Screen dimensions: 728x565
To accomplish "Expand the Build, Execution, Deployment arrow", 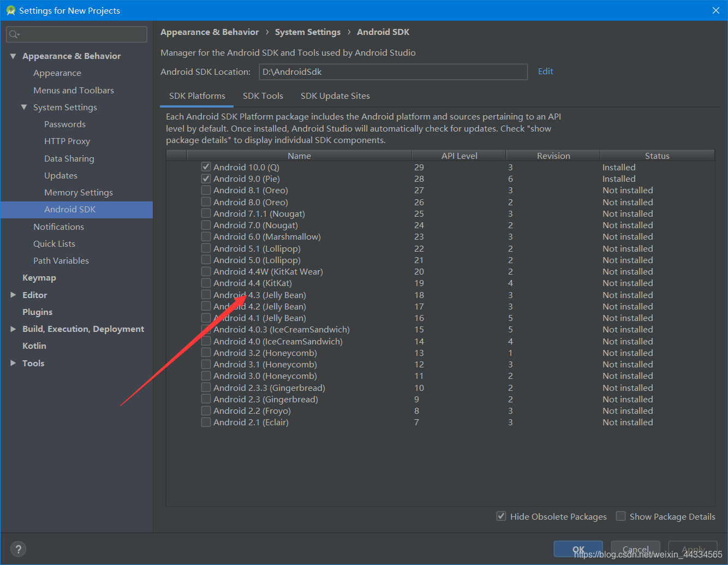I will coord(13,329).
